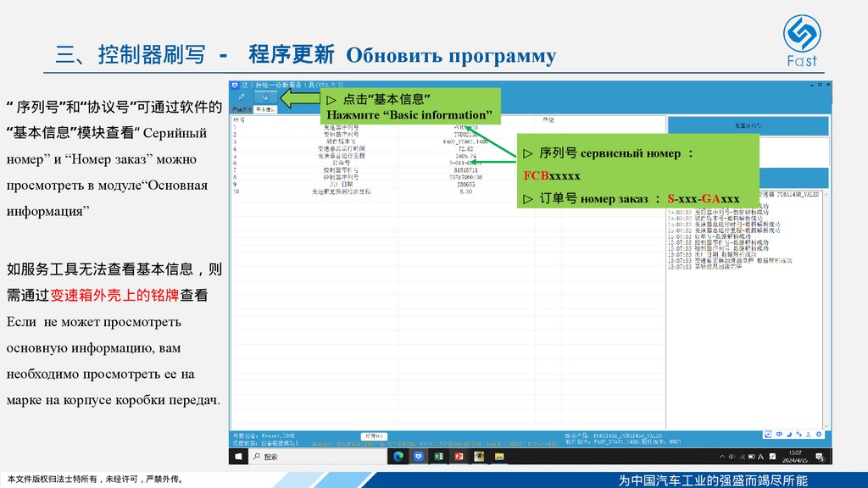Select the 控制器序列号 row label

[341, 178]
